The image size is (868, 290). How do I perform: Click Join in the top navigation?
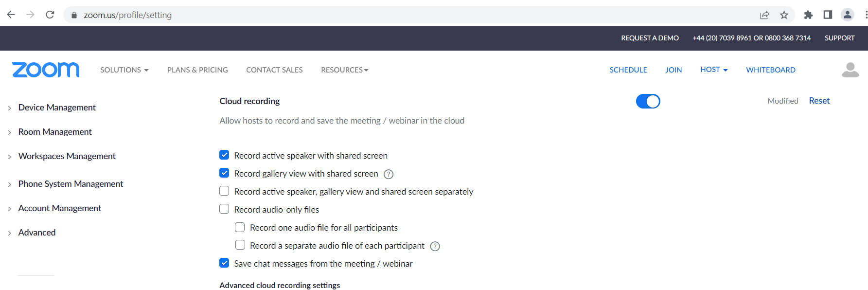[x=673, y=70]
